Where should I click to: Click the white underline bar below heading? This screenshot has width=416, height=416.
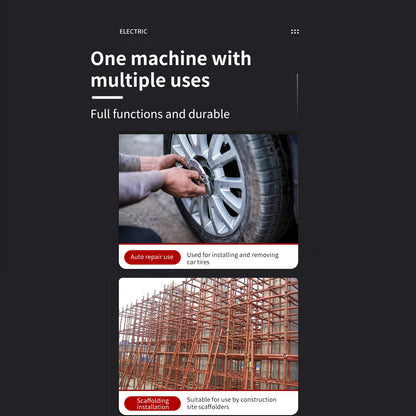tap(107, 98)
